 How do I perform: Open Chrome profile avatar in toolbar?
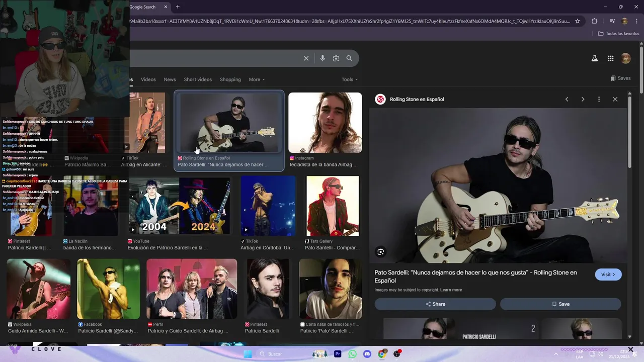[624, 21]
